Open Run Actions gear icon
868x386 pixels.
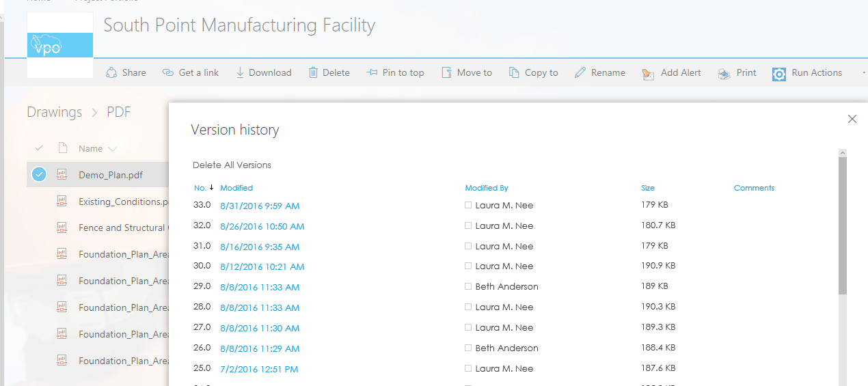click(x=779, y=74)
